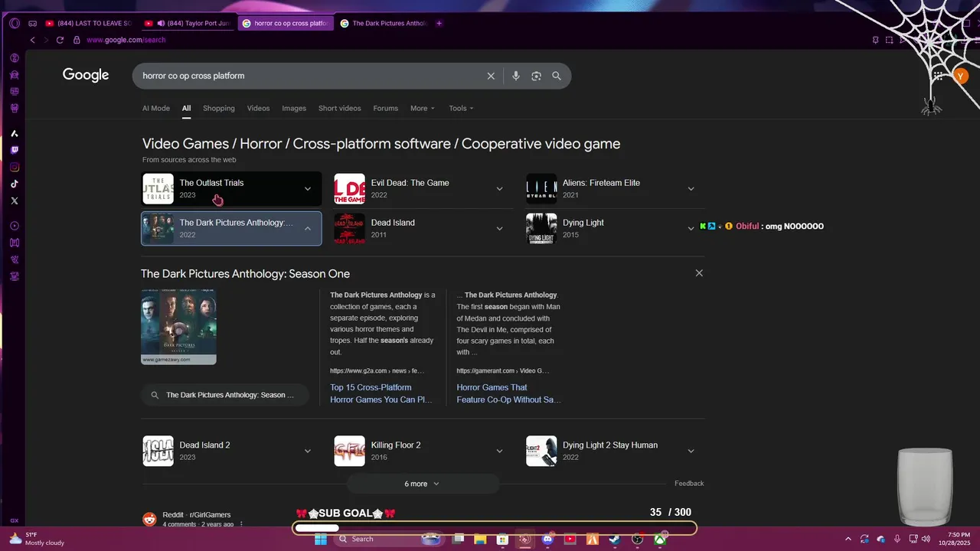Switch to Shopping results tab
980x551 pixels.
click(x=219, y=108)
